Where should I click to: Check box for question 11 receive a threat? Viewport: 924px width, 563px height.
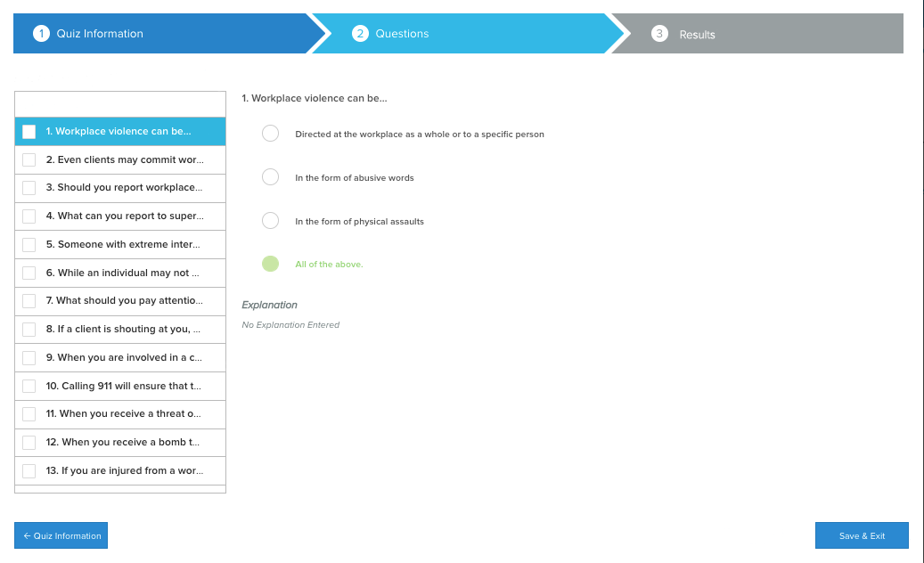tap(29, 414)
